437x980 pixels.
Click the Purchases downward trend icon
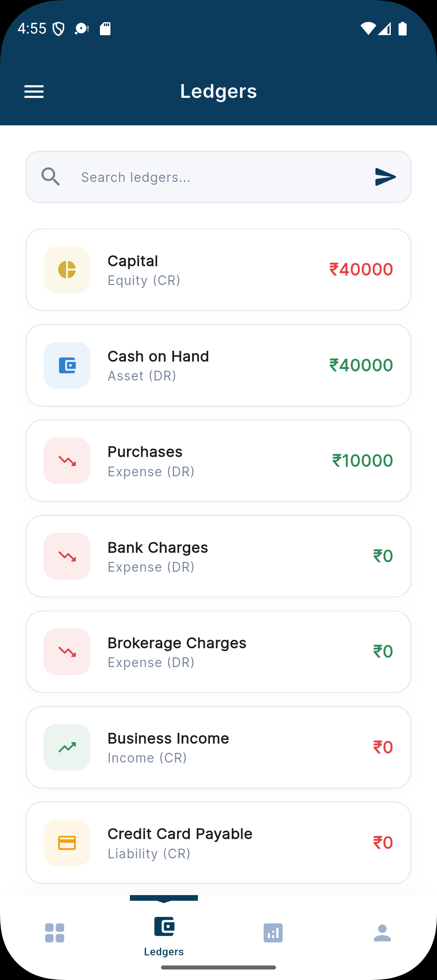(x=67, y=461)
